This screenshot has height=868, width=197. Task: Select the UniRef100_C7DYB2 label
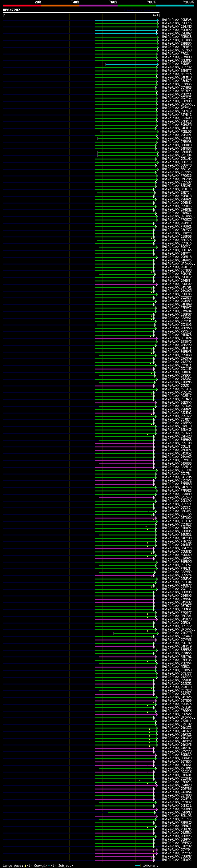click(176, 846)
